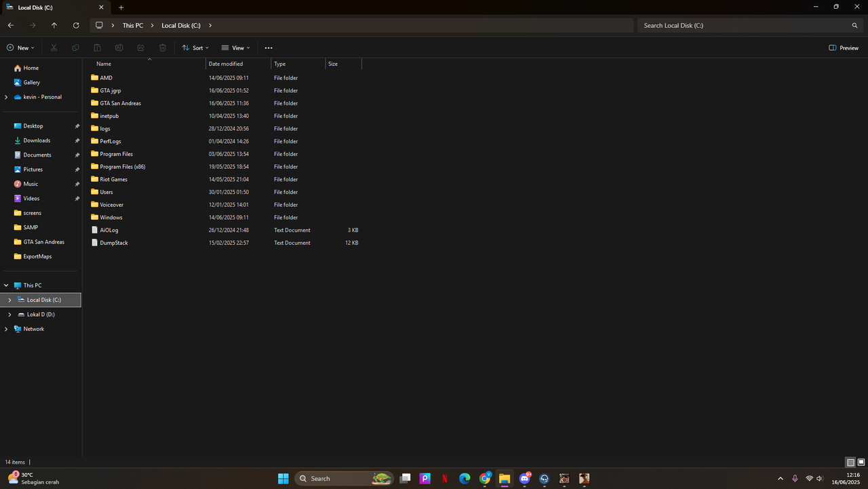Screen dimensions: 868x489
Task: Sort by the Date modified column header
Action: [x=239, y=64]
